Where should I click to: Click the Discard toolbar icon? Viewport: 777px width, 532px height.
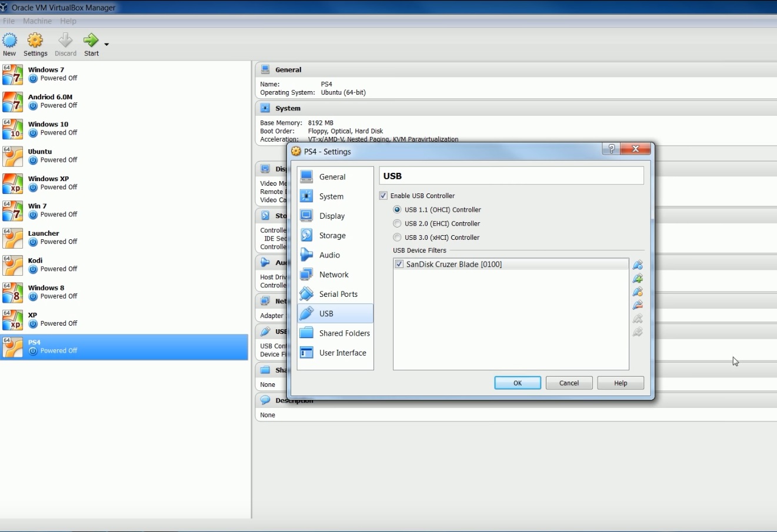click(65, 41)
